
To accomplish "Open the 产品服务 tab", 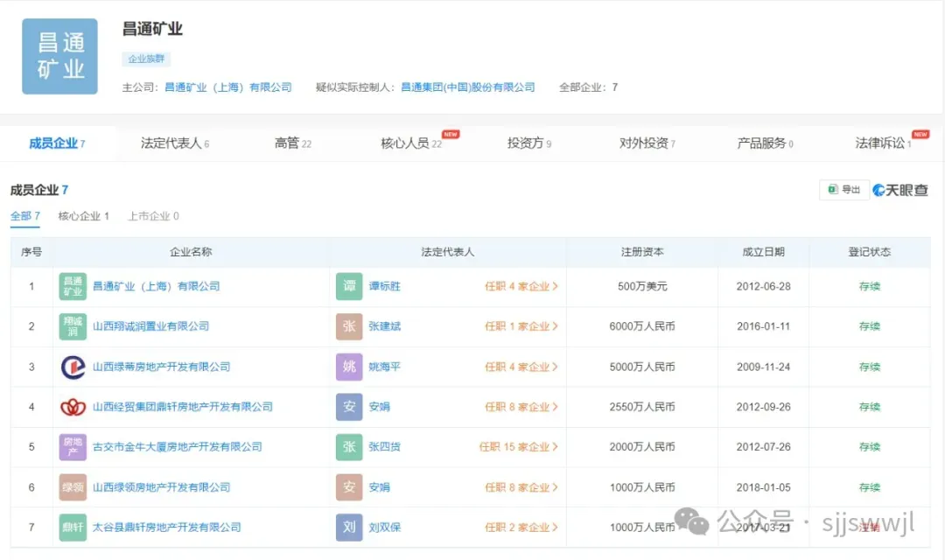I will [x=765, y=143].
